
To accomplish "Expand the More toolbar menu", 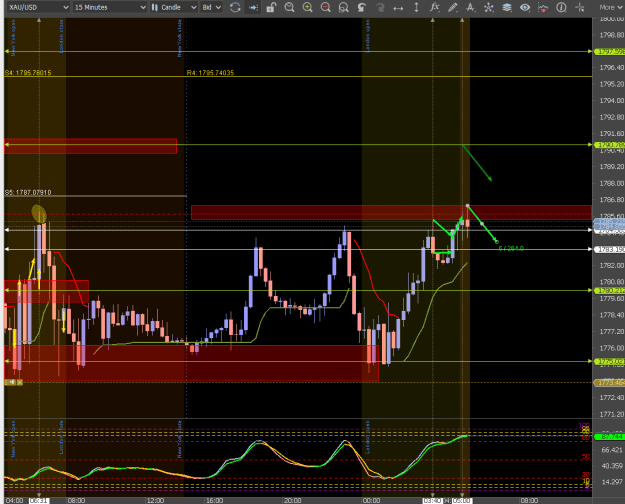I will [x=611, y=7].
